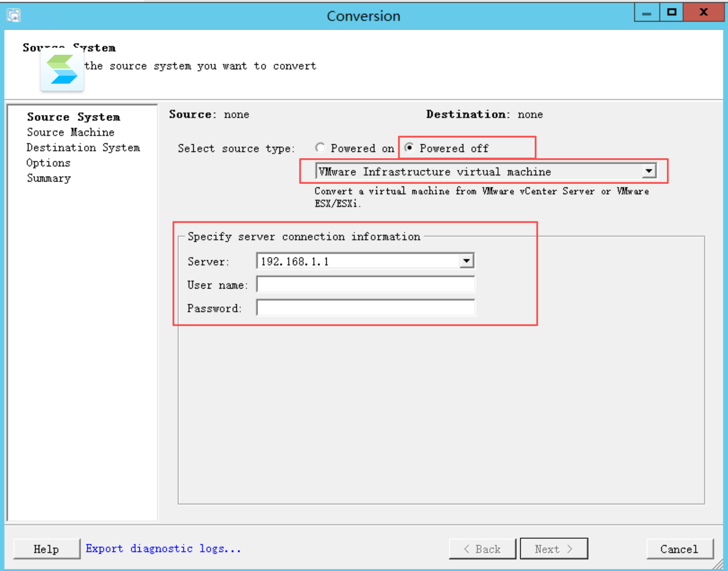Click the Back button
Viewport: 728px width, 571px height.
coord(482,549)
